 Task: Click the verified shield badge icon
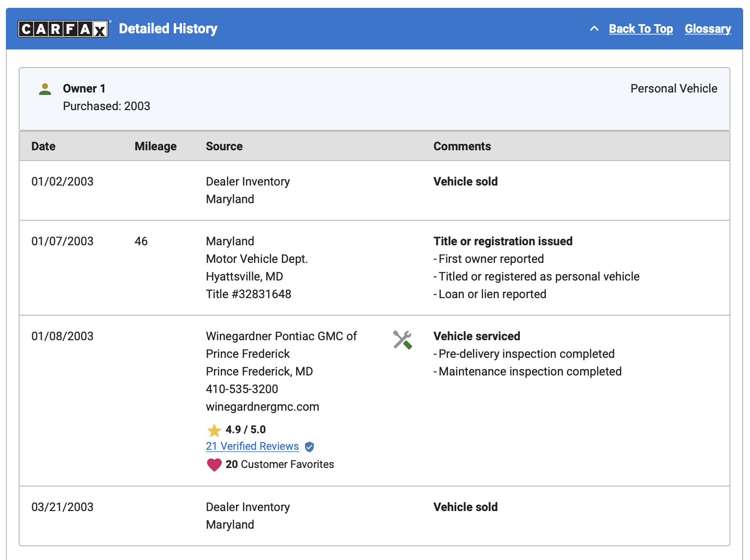point(309,447)
